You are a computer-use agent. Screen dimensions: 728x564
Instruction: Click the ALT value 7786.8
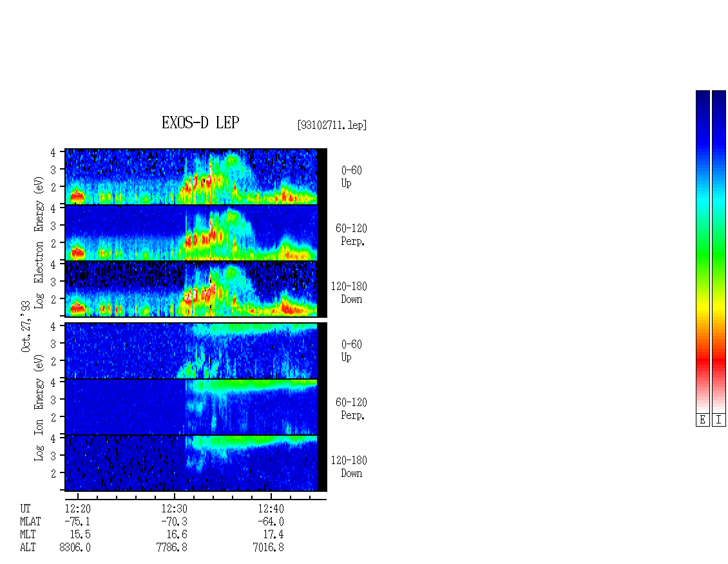click(172, 548)
